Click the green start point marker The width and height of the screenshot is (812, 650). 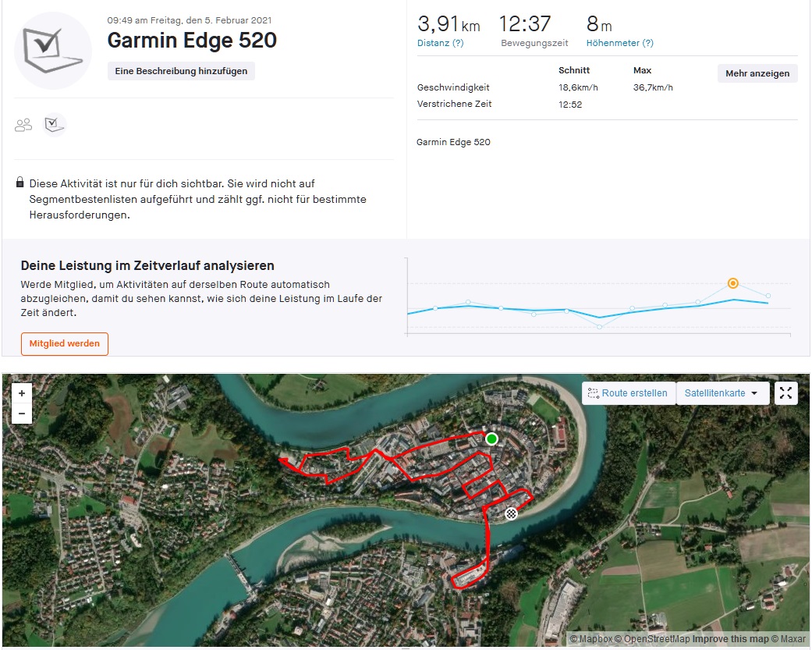pos(491,439)
